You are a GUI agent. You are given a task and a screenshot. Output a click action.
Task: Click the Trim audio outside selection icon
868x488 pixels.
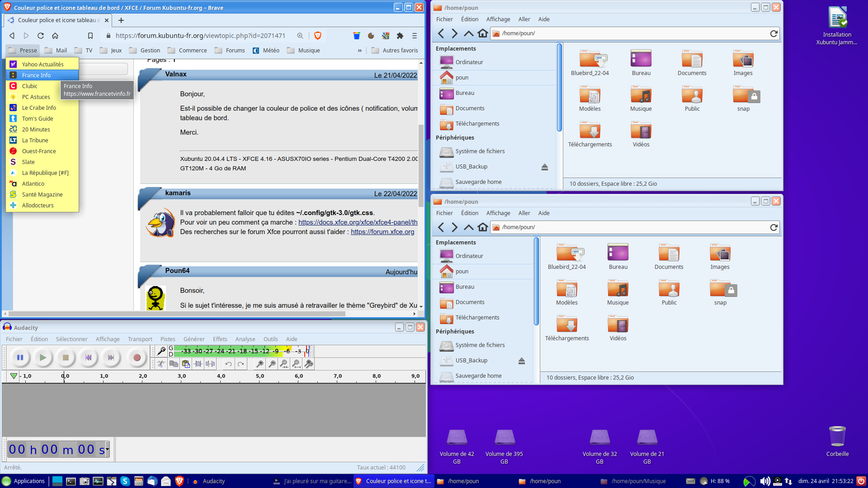pyautogui.click(x=198, y=364)
